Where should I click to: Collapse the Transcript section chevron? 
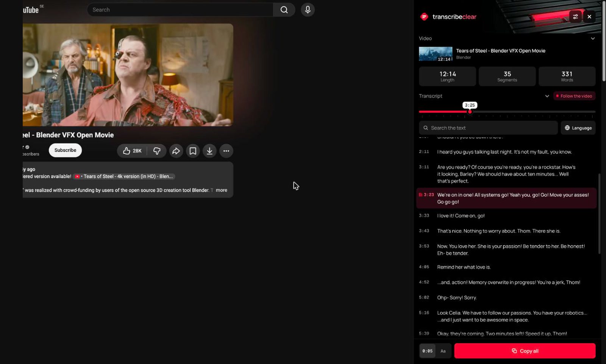[x=547, y=96]
